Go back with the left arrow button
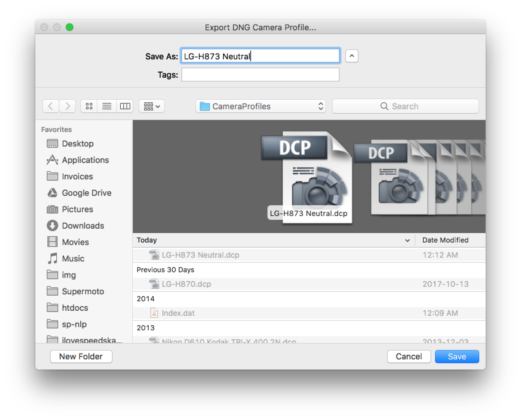 pos(51,106)
